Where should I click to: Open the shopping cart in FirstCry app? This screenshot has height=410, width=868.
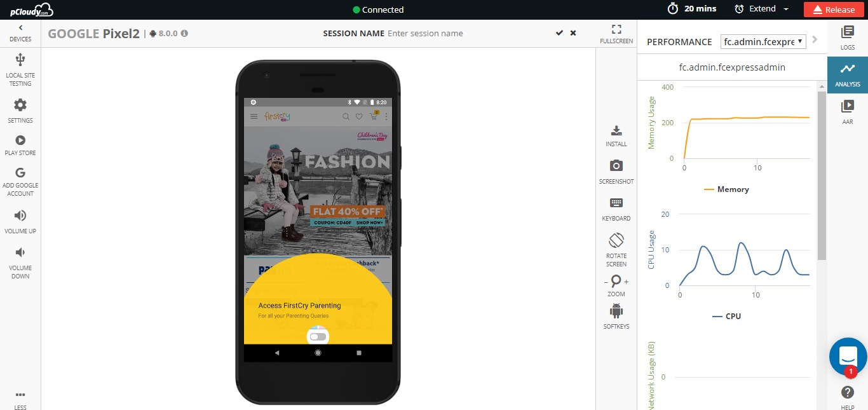(x=374, y=116)
